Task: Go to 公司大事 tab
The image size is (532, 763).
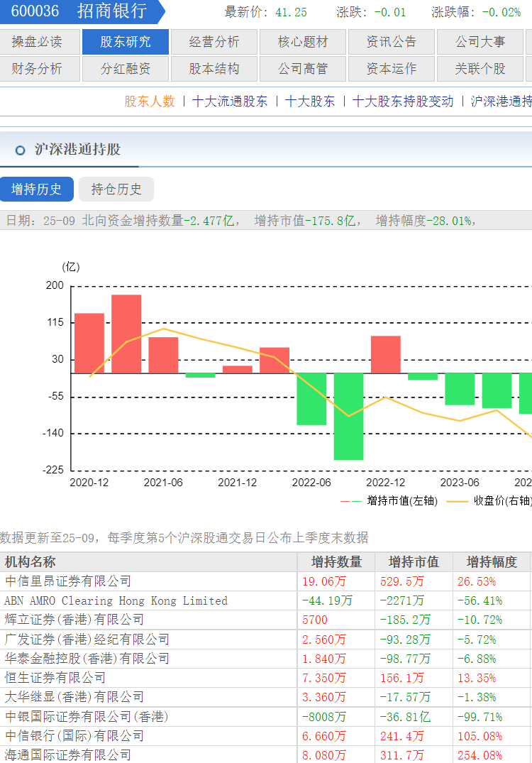Action: click(x=480, y=42)
